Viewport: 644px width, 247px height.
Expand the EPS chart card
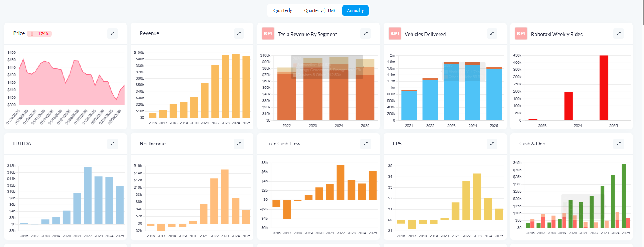tap(492, 144)
